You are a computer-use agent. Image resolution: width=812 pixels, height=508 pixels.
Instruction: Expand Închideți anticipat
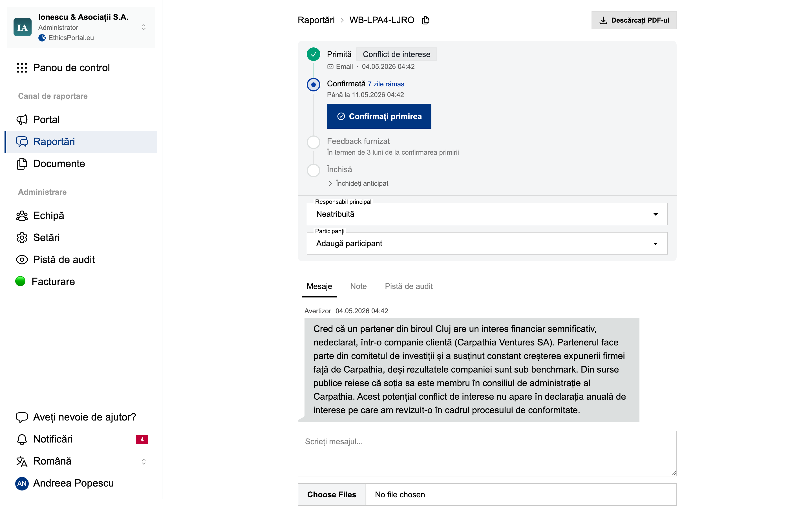pyautogui.click(x=358, y=183)
